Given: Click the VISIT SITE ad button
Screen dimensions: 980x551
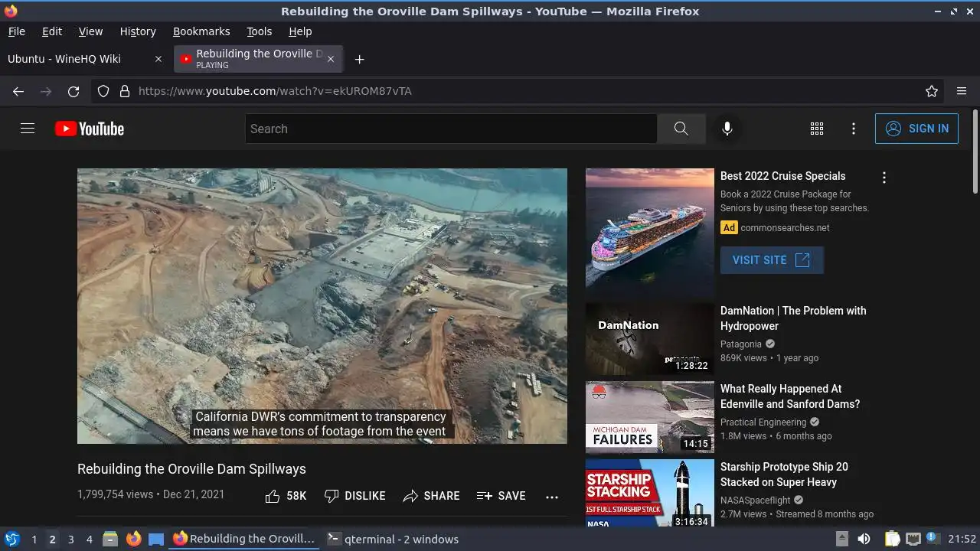Looking at the screenshot, I should [x=772, y=260].
